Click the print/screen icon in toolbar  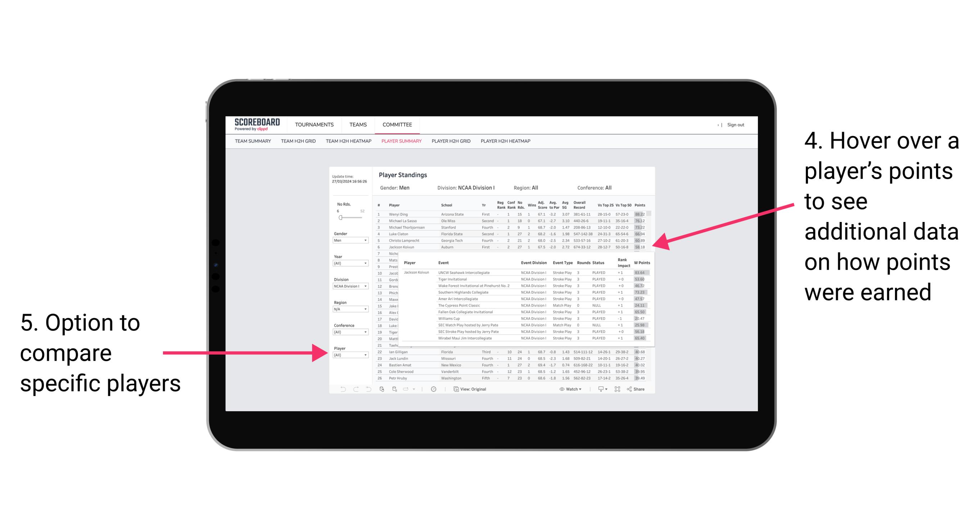pyautogui.click(x=617, y=388)
